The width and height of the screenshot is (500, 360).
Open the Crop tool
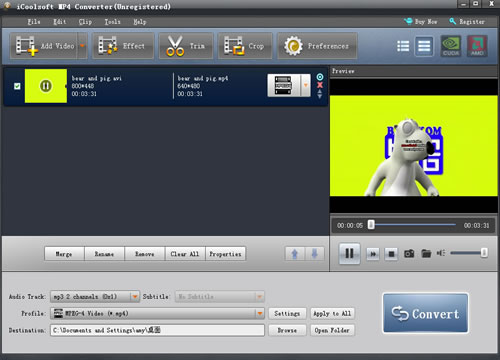(x=245, y=46)
